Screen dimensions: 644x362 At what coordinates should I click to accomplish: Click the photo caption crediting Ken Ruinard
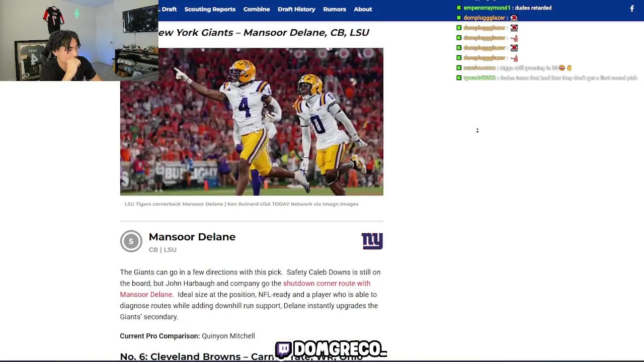click(x=242, y=204)
